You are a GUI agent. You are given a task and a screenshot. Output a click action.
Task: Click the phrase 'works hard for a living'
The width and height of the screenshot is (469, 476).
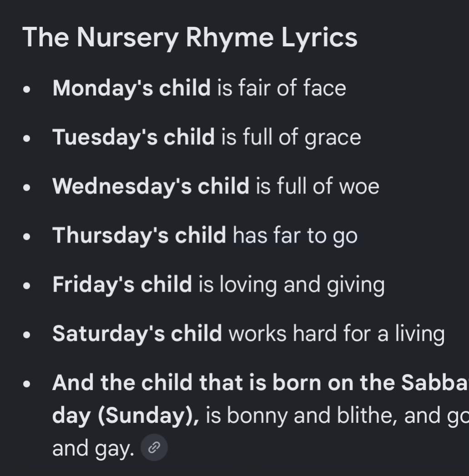[x=337, y=334]
